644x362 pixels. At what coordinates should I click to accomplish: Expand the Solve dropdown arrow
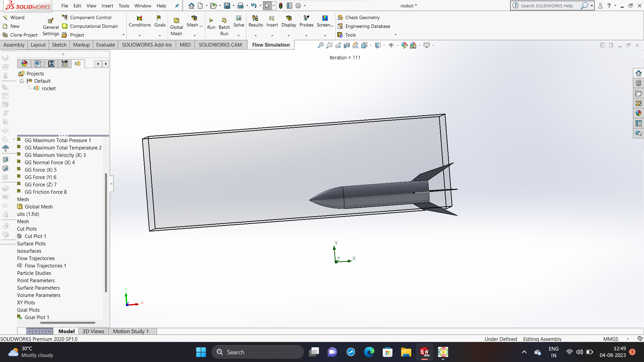(238, 36)
